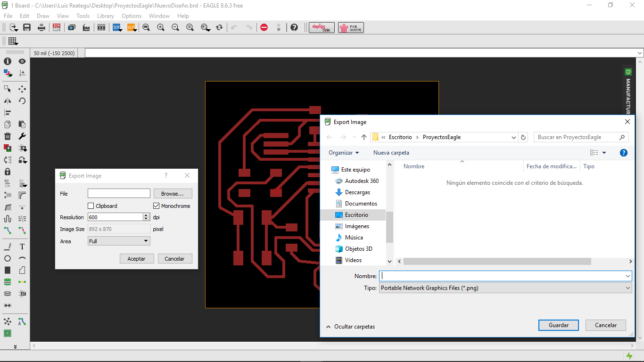The height and width of the screenshot is (362, 644).
Task: Open the grid settings icon
Action: (x=13, y=41)
